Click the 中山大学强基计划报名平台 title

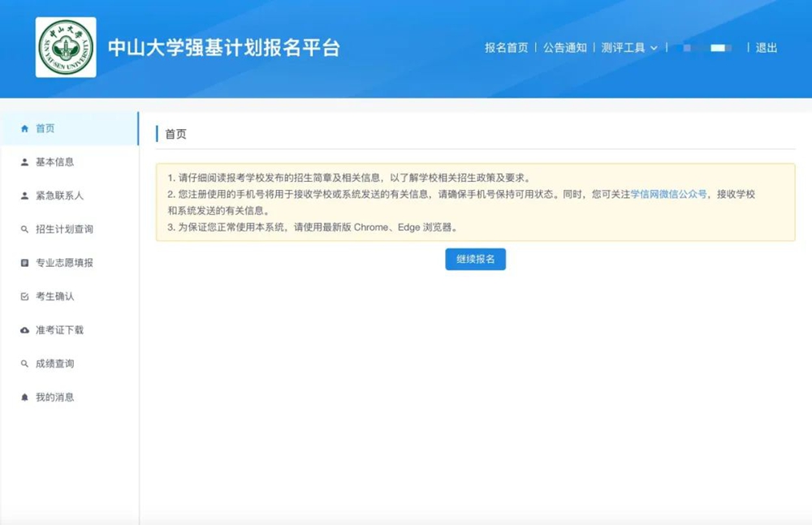pyautogui.click(x=224, y=48)
